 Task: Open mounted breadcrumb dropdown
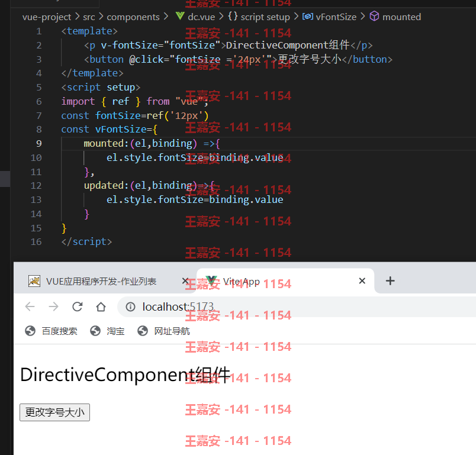(401, 17)
